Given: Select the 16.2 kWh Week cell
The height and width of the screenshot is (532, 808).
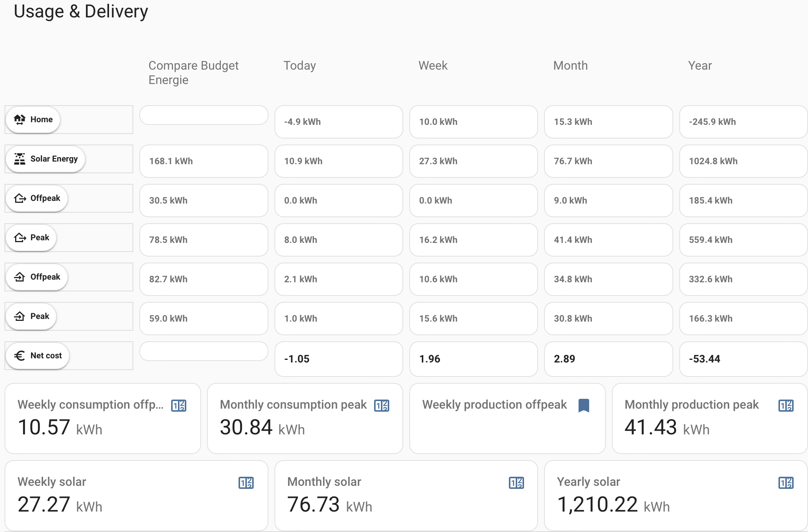Looking at the screenshot, I should (473, 240).
